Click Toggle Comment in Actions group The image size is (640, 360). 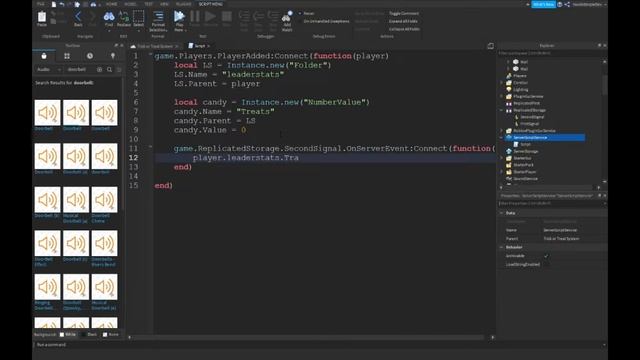(x=403, y=13)
